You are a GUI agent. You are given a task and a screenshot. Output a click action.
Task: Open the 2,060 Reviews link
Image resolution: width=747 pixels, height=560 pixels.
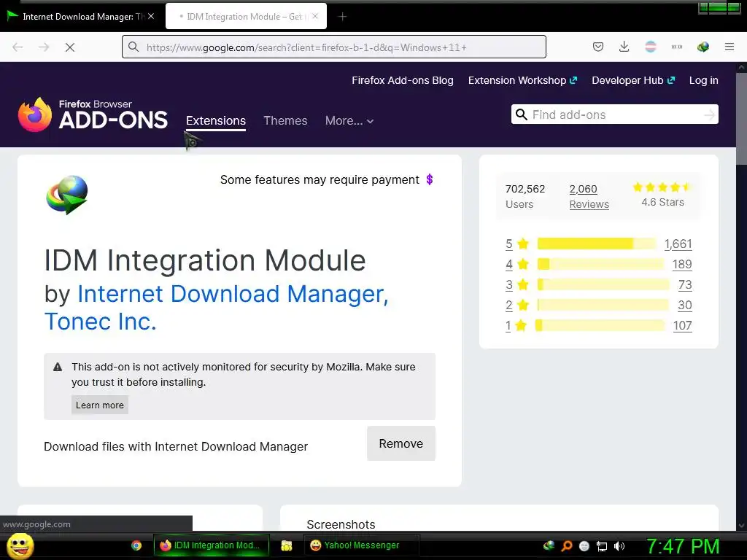(x=589, y=196)
